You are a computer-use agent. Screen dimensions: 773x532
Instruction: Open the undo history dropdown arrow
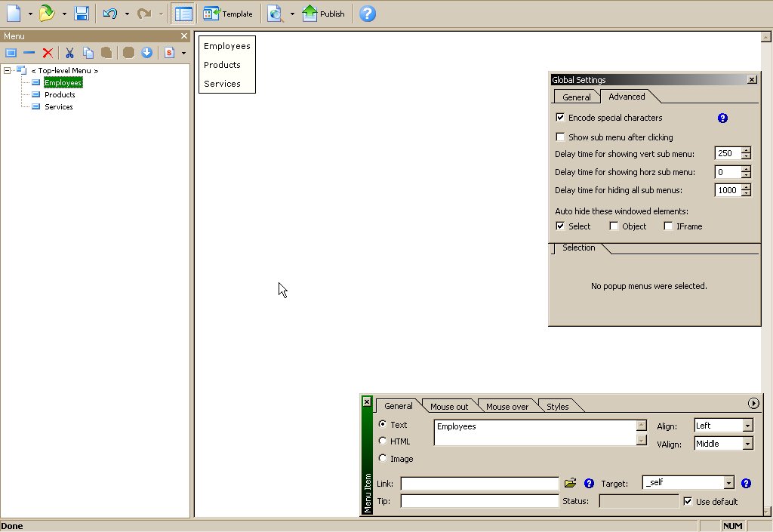point(127,14)
